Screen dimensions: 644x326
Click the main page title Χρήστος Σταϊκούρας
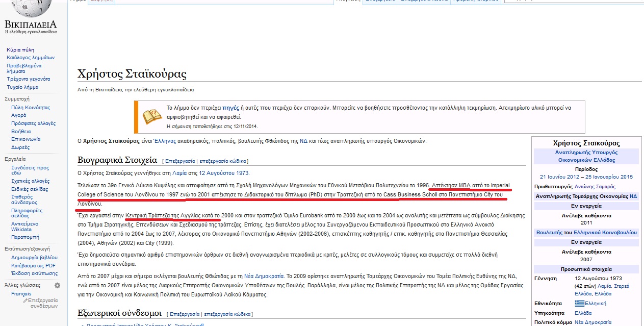(132, 74)
